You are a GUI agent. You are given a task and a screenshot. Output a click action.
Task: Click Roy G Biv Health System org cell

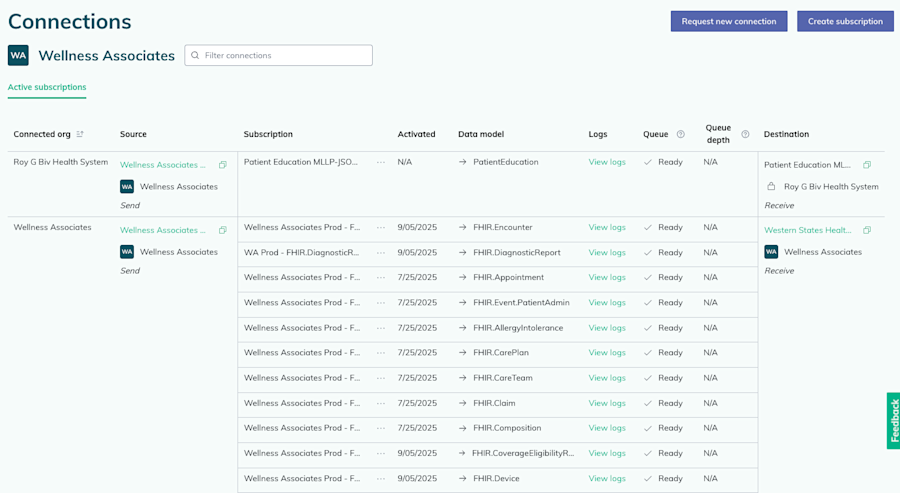[x=61, y=162]
